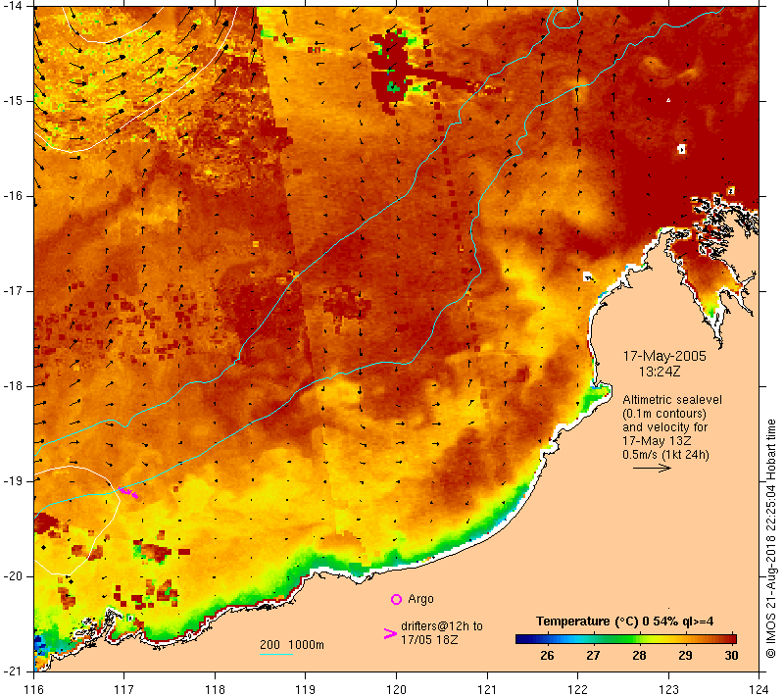Screen dimensions: 784x696
Task: Click the '-20' latitude axis label
Action: point(13,576)
